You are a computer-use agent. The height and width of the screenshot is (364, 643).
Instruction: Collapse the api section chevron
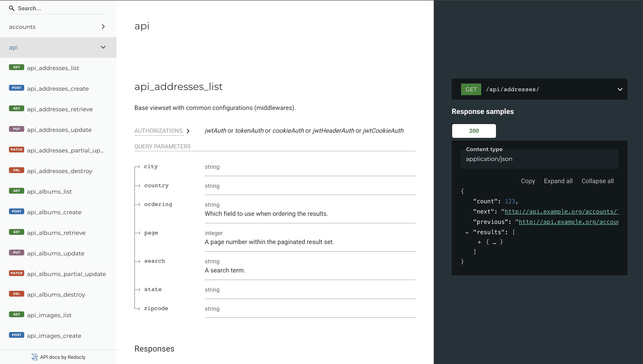click(103, 47)
